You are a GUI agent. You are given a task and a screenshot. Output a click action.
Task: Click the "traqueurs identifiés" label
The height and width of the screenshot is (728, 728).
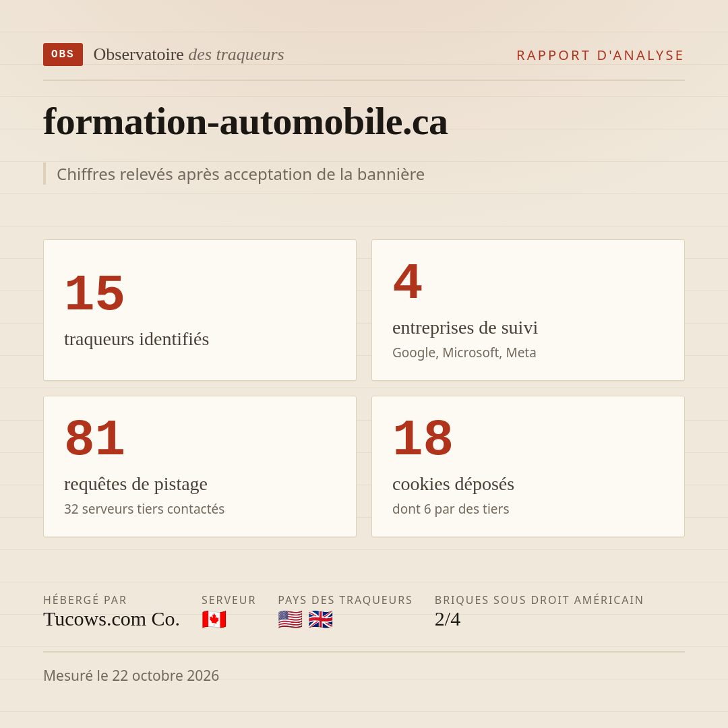coord(136,339)
